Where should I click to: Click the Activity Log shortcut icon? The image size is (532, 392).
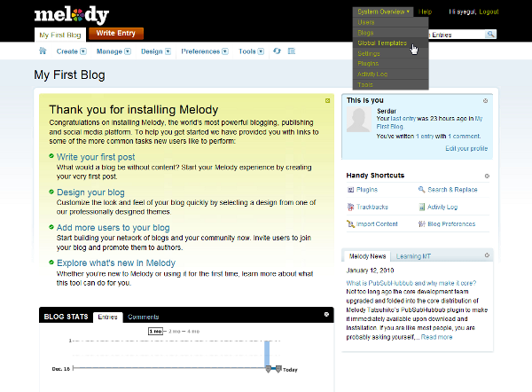pos(422,207)
